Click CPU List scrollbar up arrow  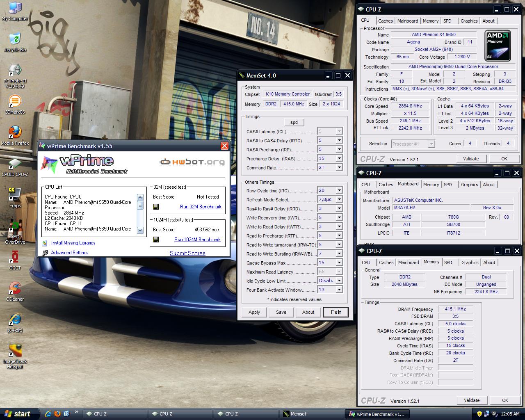pyautogui.click(x=140, y=198)
